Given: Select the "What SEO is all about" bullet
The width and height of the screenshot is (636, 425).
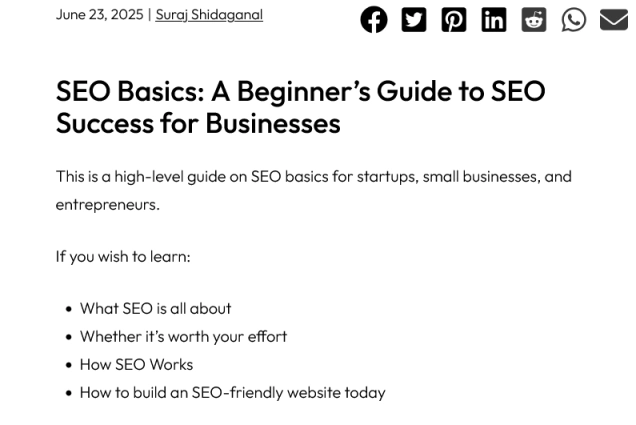Looking at the screenshot, I should (155, 309).
